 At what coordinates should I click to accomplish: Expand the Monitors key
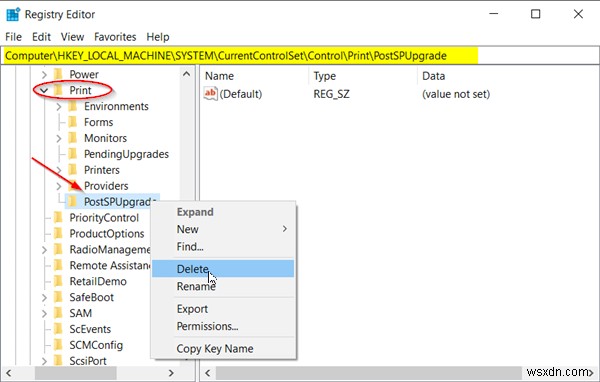[59, 138]
